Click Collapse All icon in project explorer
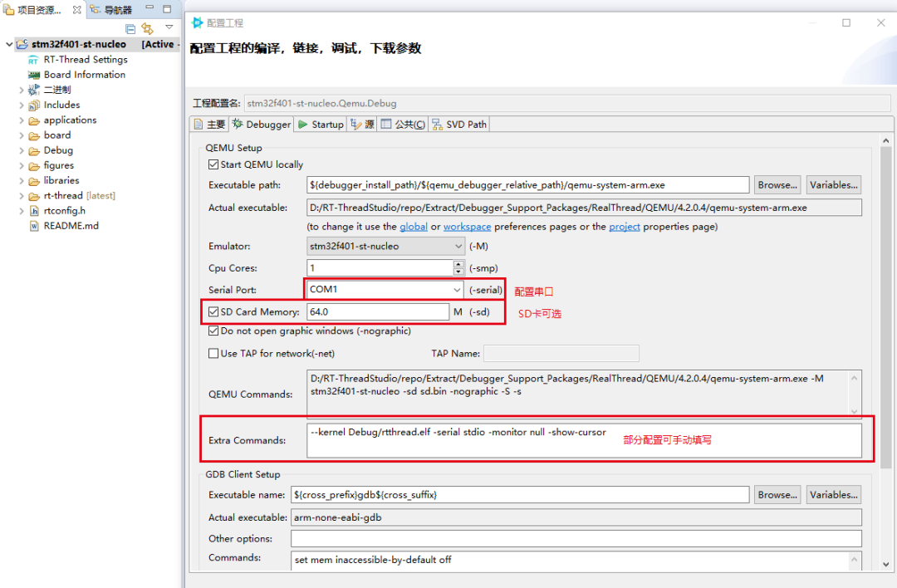The width and height of the screenshot is (897, 588). 130,28
